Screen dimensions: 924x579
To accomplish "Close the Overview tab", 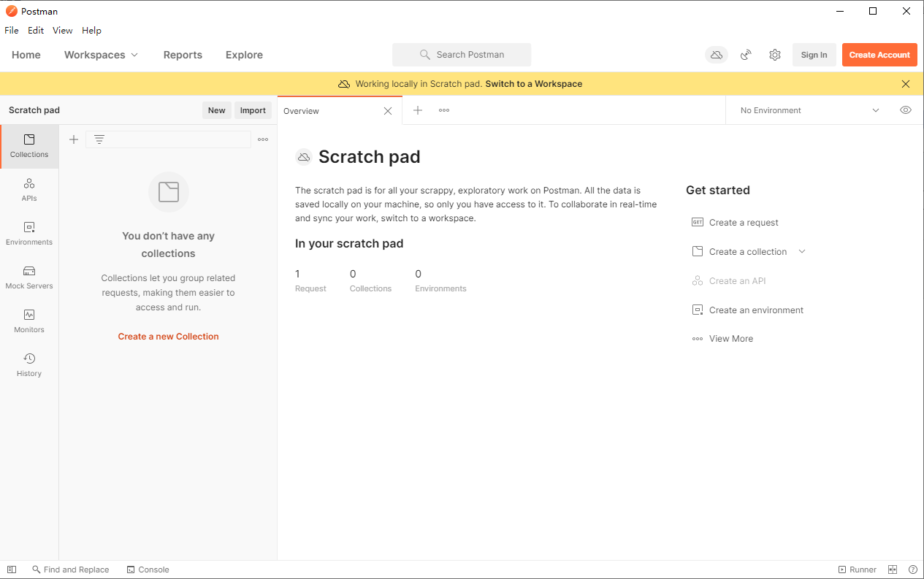I will point(388,111).
